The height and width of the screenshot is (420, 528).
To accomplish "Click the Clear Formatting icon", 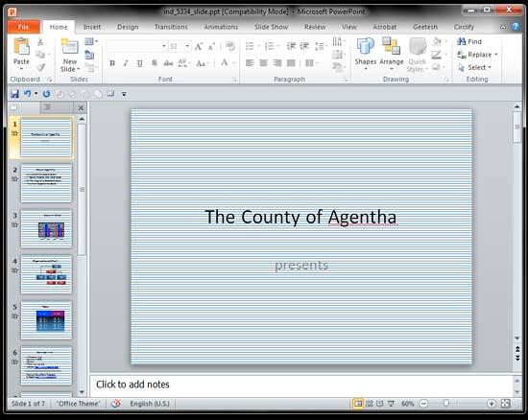I will point(230,46).
